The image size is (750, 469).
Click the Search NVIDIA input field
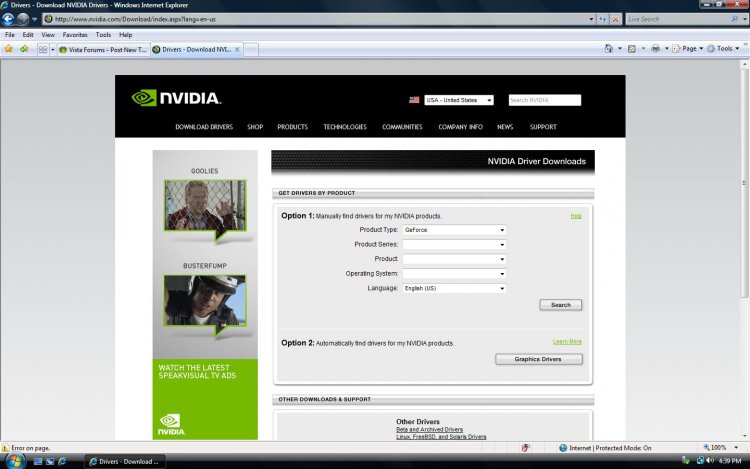[545, 100]
